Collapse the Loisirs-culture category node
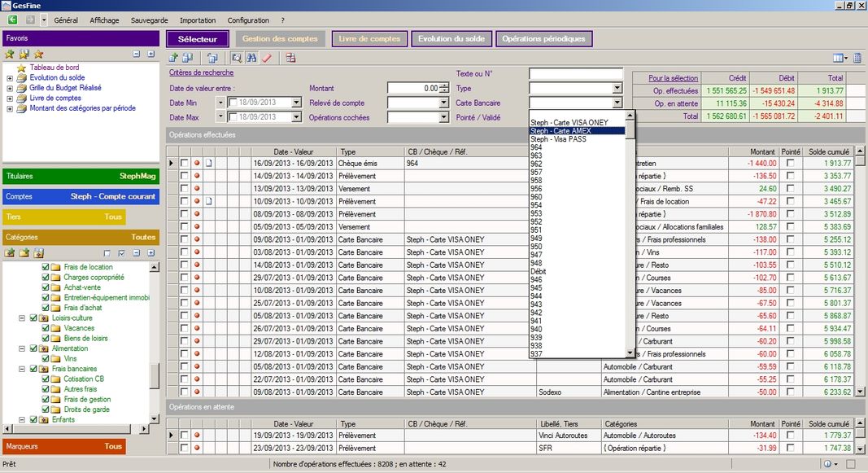868x473 pixels. [22, 318]
